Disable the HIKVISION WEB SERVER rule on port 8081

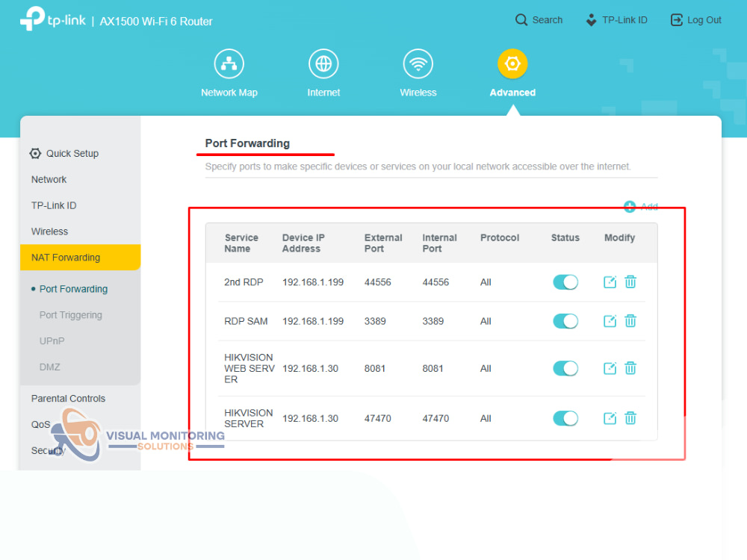565,368
